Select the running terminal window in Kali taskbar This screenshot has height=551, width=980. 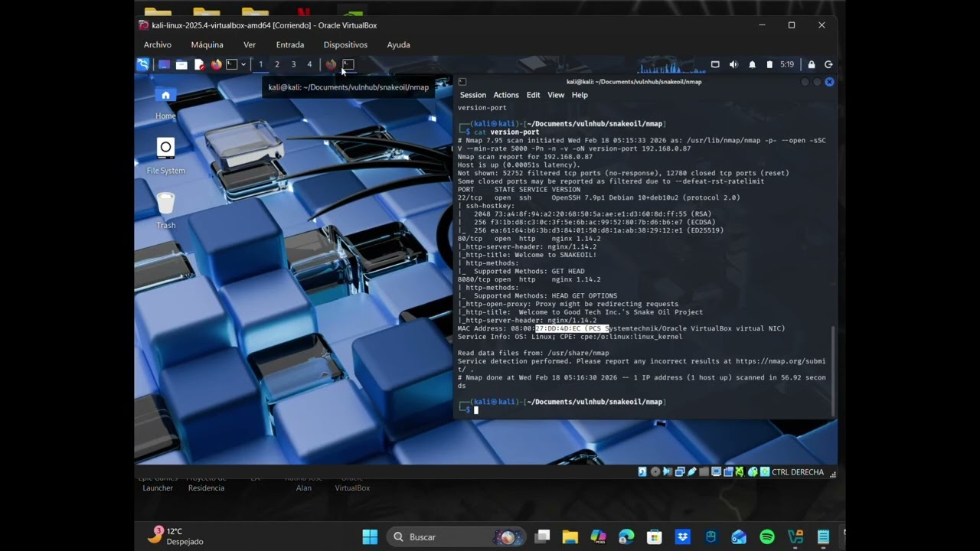coord(348,64)
